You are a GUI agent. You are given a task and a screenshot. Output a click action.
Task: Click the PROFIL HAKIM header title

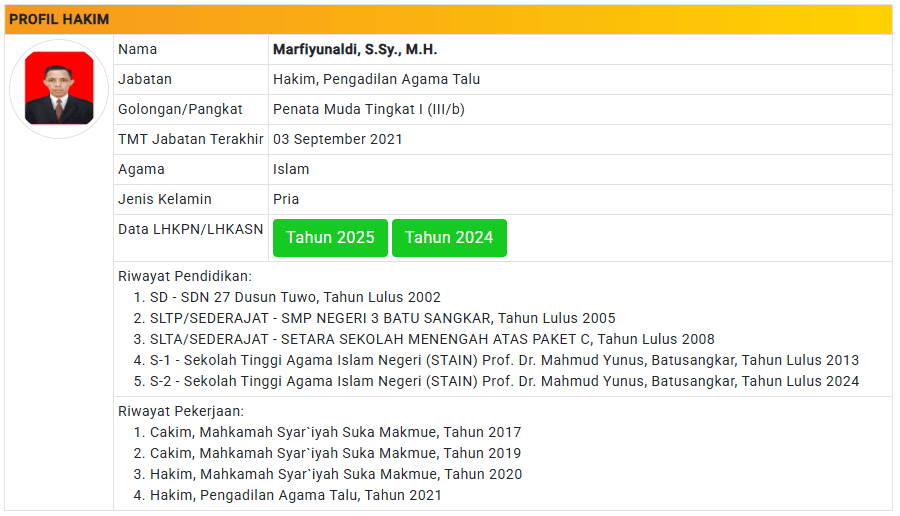pyautogui.click(x=59, y=19)
